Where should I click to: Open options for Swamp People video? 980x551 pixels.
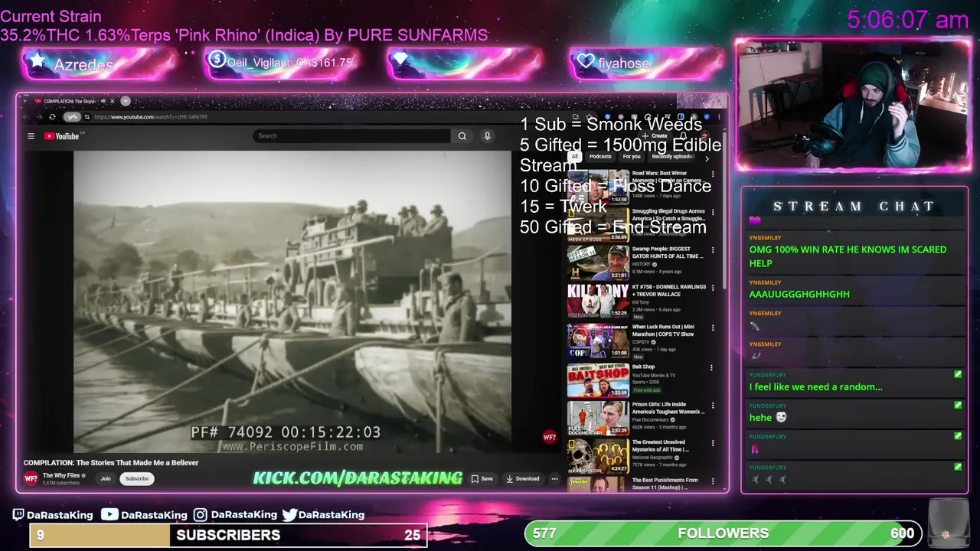pyautogui.click(x=712, y=250)
